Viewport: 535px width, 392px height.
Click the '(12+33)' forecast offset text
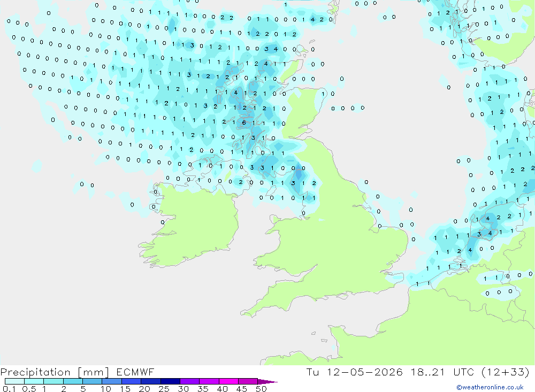506,372
